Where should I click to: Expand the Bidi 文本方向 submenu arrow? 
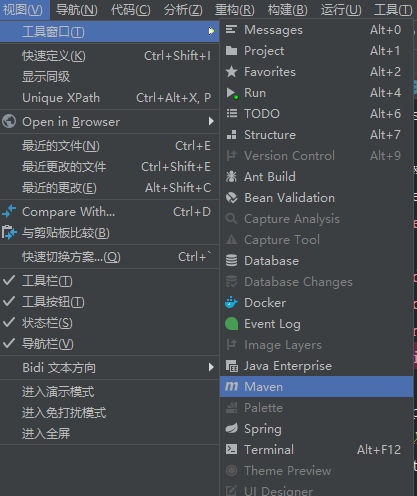click(211, 367)
